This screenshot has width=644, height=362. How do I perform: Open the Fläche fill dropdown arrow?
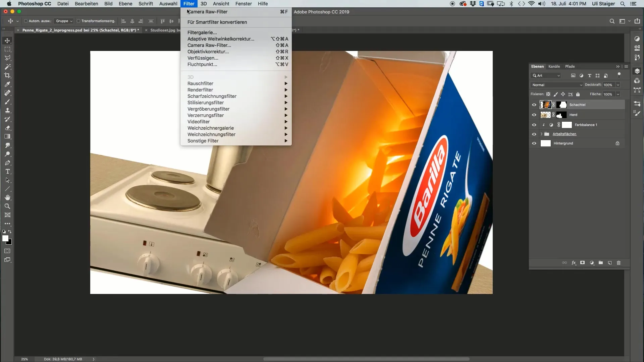pyautogui.click(x=618, y=94)
